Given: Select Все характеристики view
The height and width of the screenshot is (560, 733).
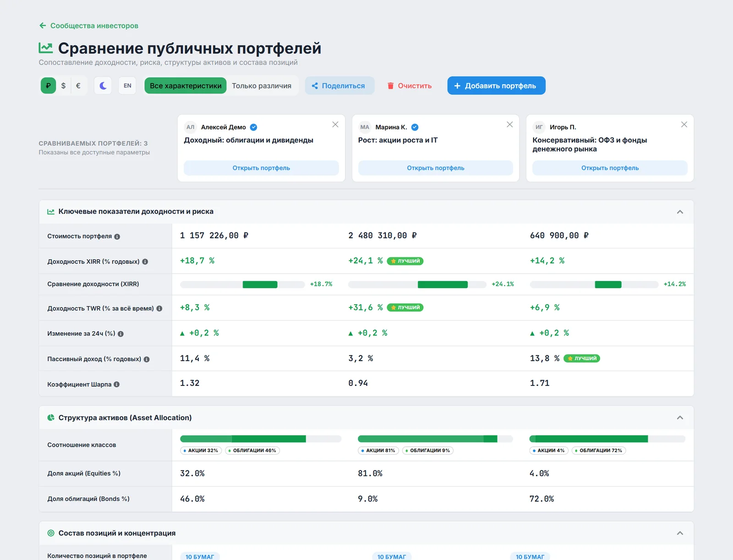Looking at the screenshot, I should click(186, 86).
